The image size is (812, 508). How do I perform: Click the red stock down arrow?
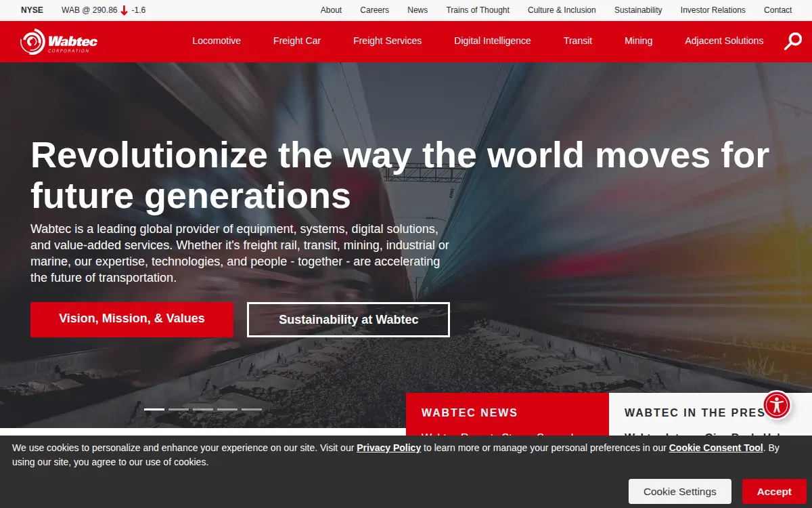[124, 10]
